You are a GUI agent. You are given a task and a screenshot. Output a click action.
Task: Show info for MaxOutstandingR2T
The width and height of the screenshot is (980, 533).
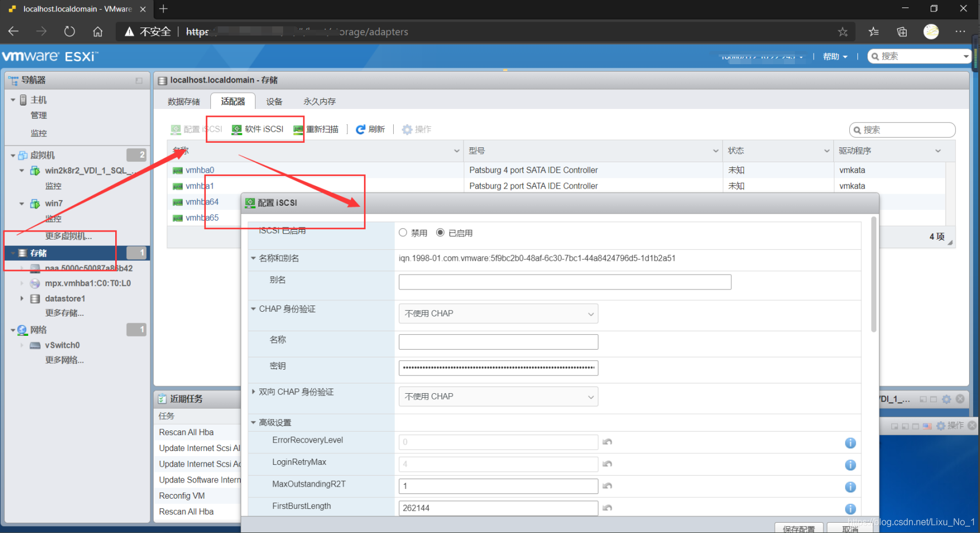pyautogui.click(x=850, y=487)
